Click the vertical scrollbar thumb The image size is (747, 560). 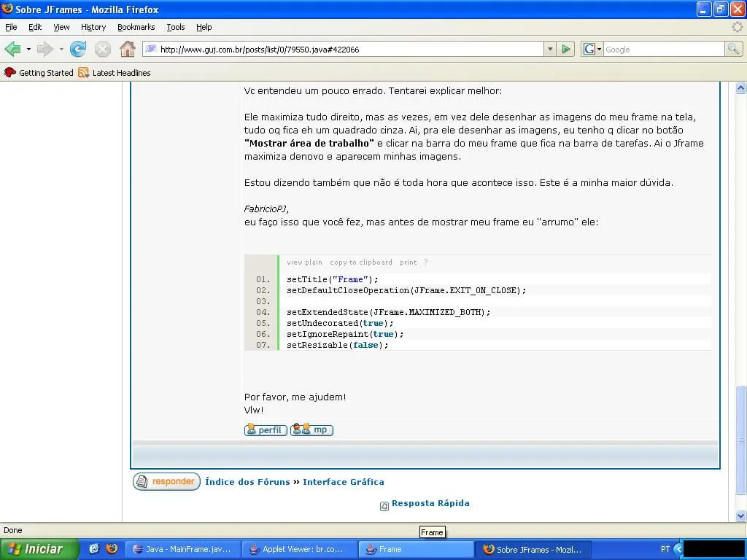click(740, 440)
